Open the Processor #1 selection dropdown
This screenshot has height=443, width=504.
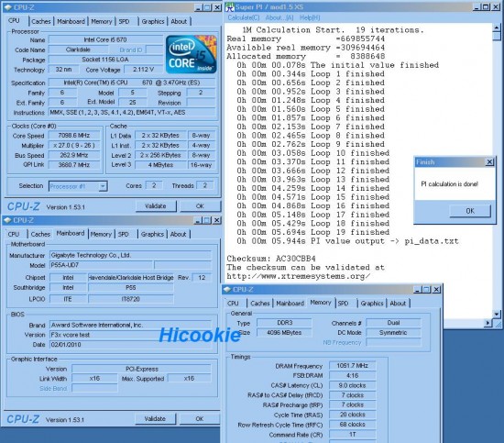103,186
